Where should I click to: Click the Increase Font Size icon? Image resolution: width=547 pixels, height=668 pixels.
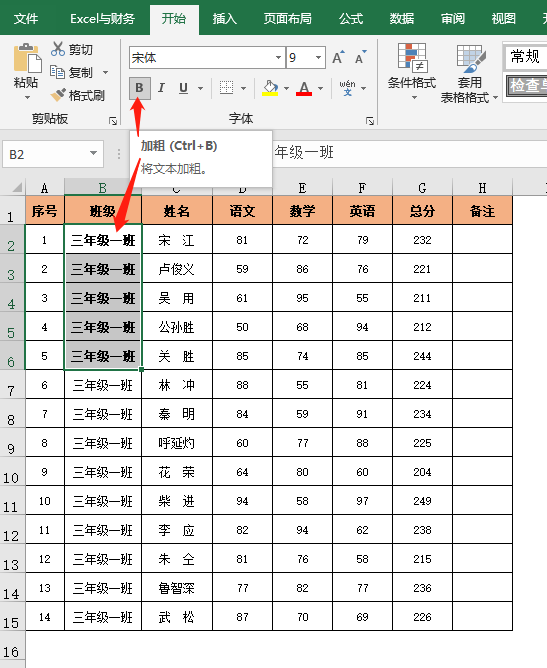point(339,57)
